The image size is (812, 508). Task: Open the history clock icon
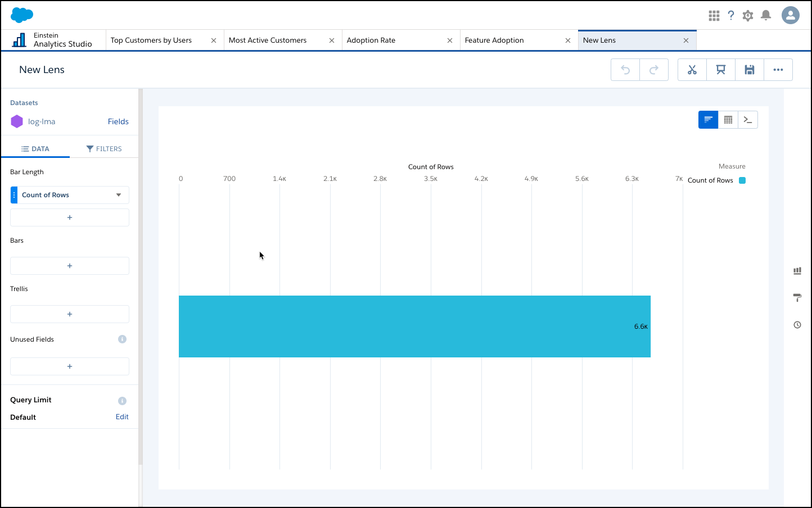(x=797, y=325)
